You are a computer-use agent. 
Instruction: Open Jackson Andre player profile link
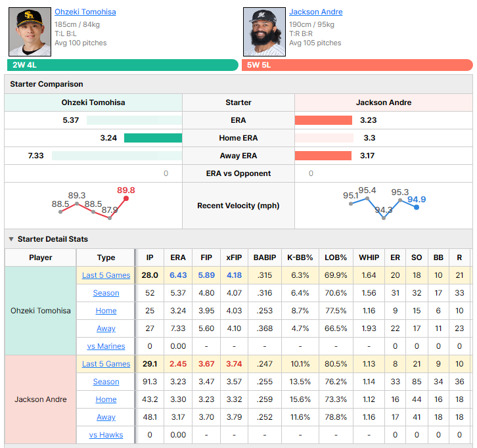[x=316, y=12]
